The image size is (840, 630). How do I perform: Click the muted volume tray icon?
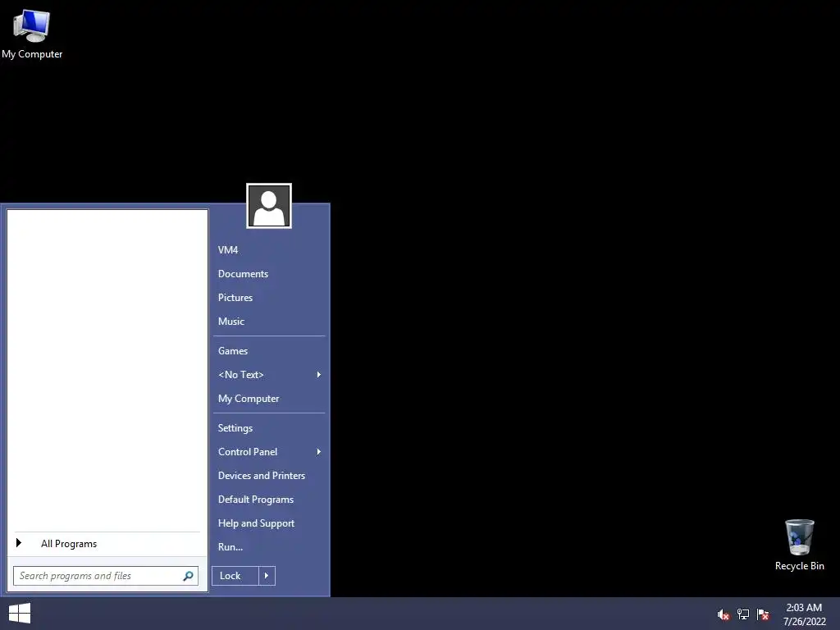tap(724, 614)
